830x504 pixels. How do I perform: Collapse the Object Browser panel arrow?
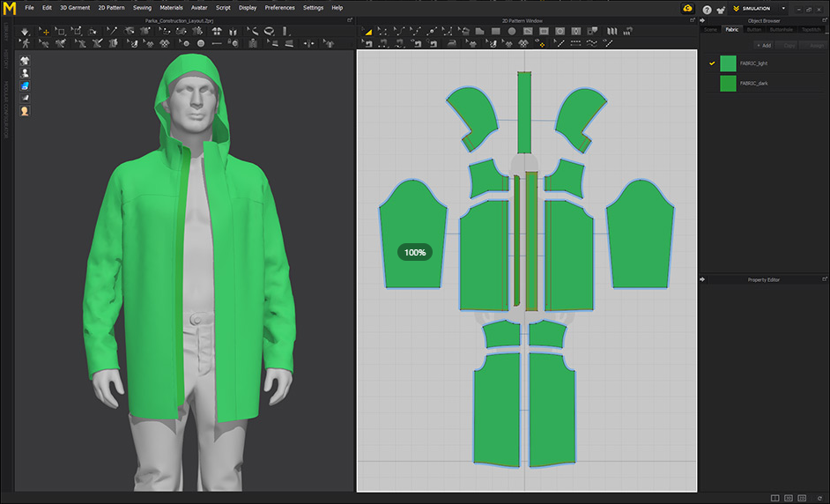pyautogui.click(x=702, y=20)
